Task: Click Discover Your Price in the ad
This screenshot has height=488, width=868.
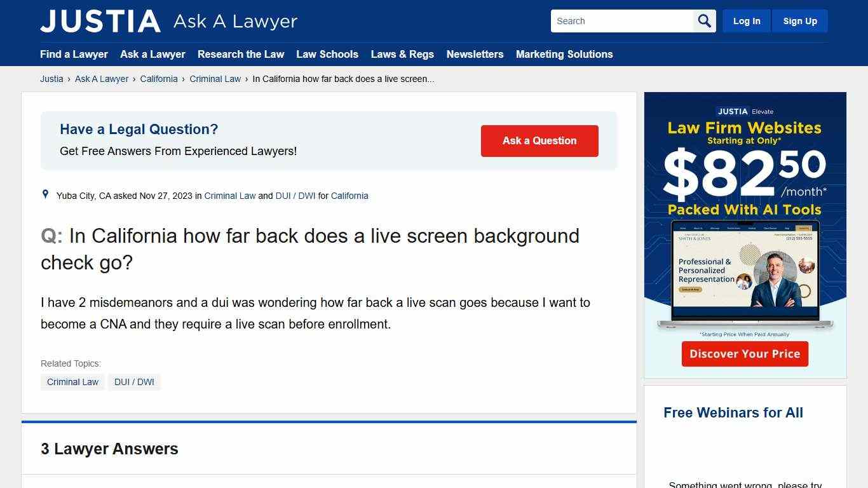Action: point(744,354)
